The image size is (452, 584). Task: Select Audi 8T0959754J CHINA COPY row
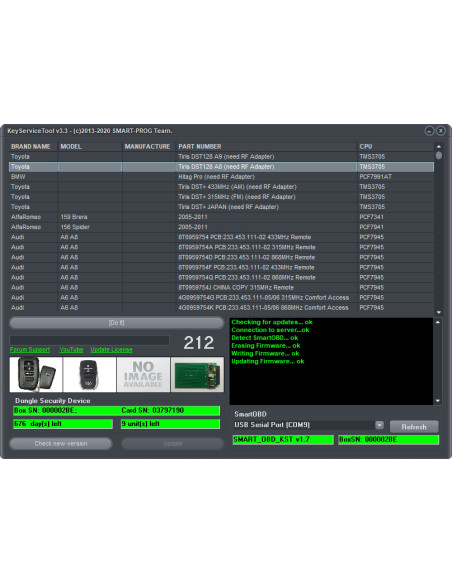pyautogui.click(x=222, y=287)
